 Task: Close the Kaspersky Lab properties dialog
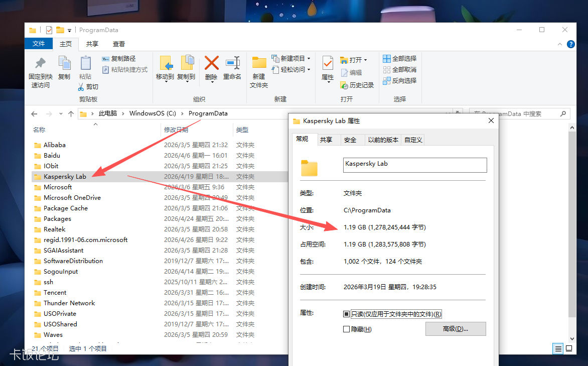coord(491,120)
